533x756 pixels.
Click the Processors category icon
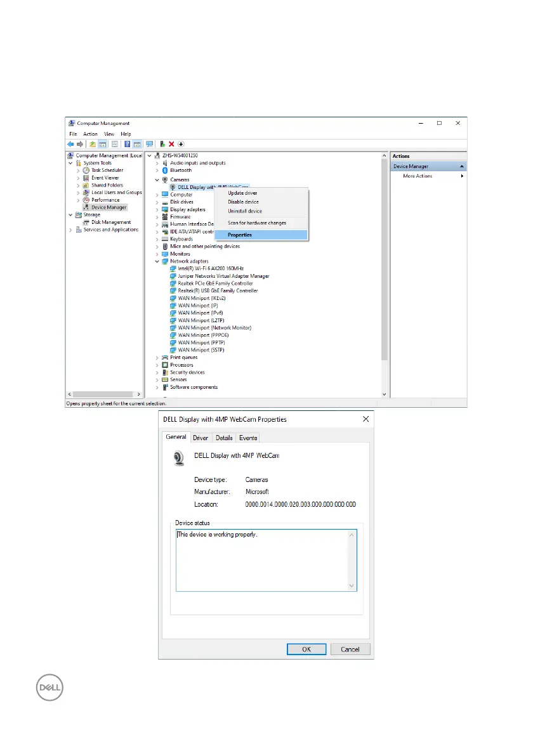pyautogui.click(x=165, y=365)
